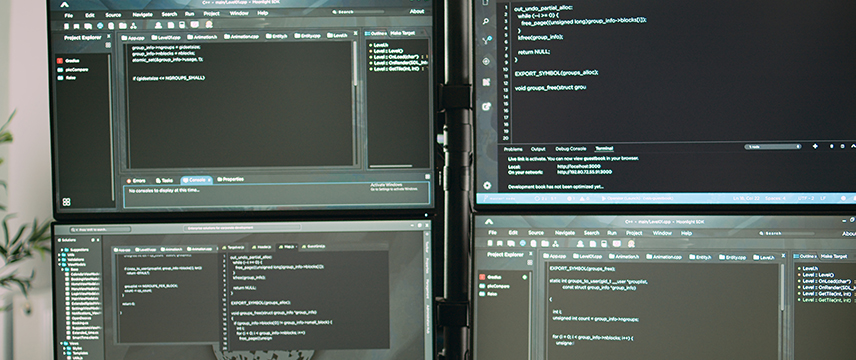The height and width of the screenshot is (360, 856).
Task: Switch to the Debug Console tab
Action: click(570, 149)
